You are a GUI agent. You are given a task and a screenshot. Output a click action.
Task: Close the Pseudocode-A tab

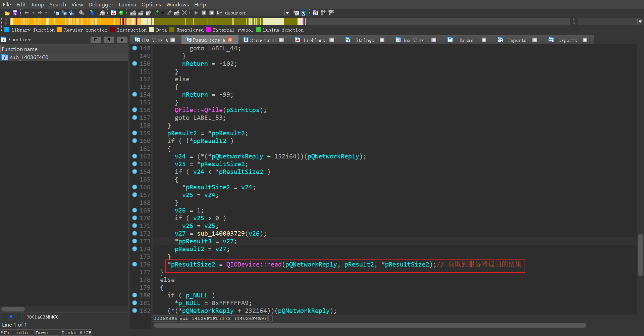(x=230, y=40)
